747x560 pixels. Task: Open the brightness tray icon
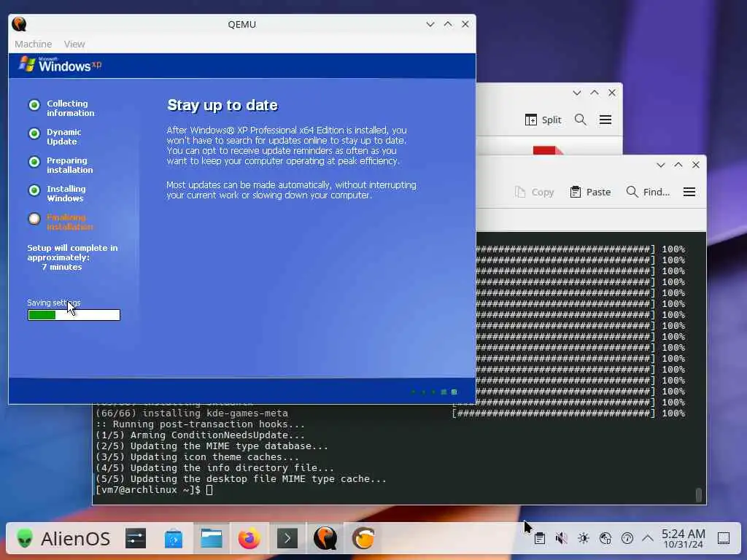click(x=584, y=539)
